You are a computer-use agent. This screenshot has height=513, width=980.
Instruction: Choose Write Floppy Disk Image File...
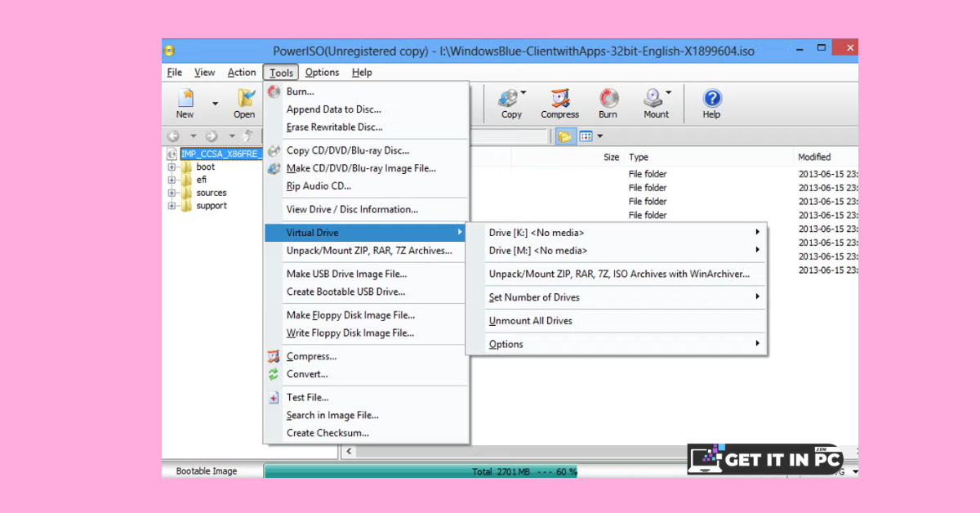click(x=366, y=333)
